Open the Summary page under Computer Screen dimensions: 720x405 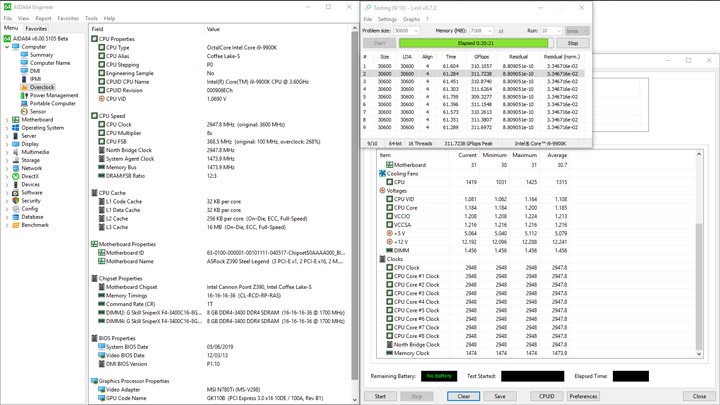pos(41,55)
